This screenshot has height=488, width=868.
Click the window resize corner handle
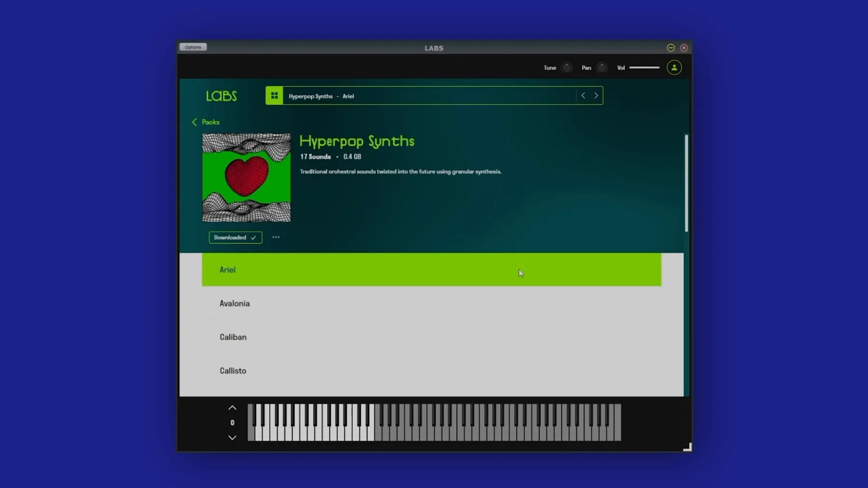tap(688, 447)
